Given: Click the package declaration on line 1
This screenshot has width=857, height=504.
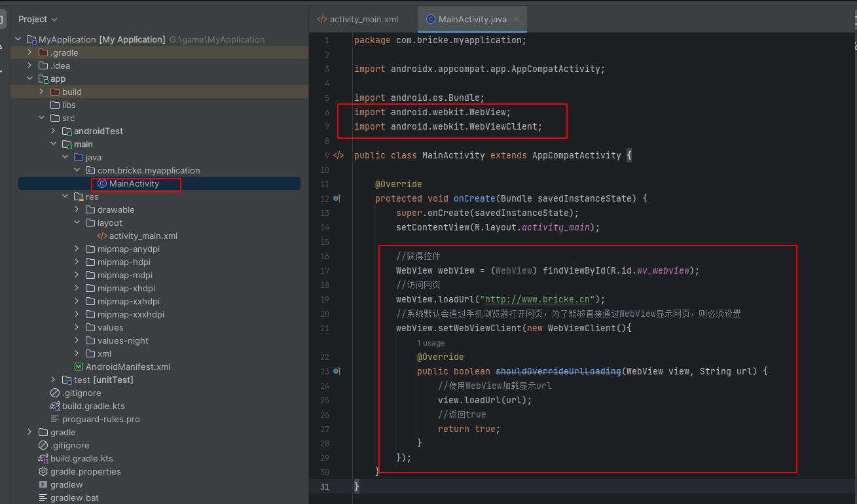Looking at the screenshot, I should pos(440,40).
